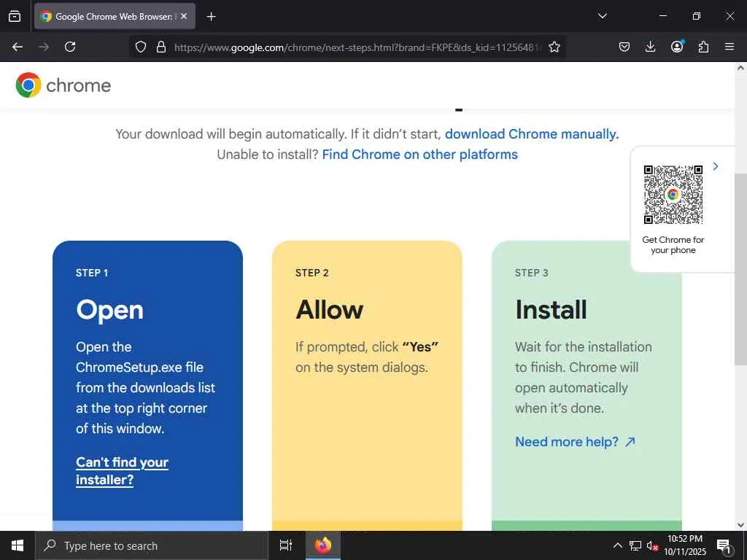Expand the list all tabs chevron
747x560 pixels.
pos(602,16)
